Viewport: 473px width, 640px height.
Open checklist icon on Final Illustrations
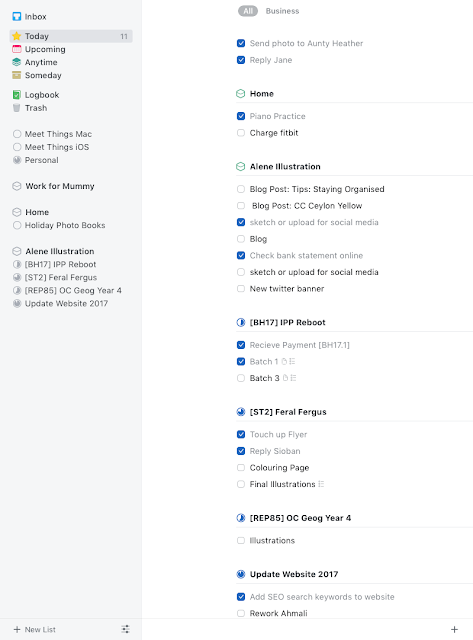click(322, 484)
